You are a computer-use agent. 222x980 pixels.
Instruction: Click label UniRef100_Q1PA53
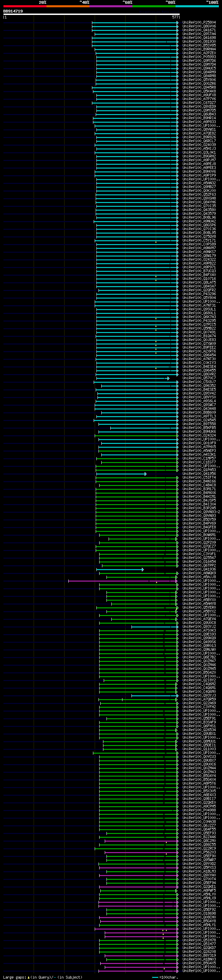(199, 470)
